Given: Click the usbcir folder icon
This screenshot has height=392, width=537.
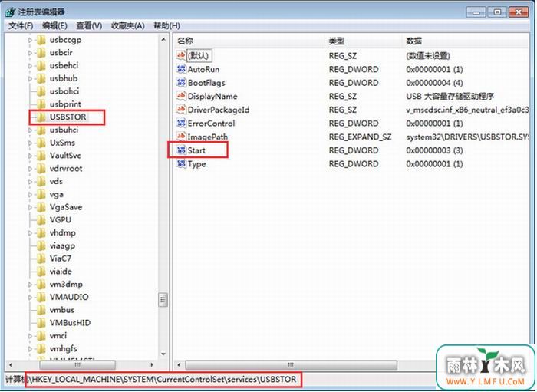Looking at the screenshot, I should pyautogui.click(x=41, y=53).
